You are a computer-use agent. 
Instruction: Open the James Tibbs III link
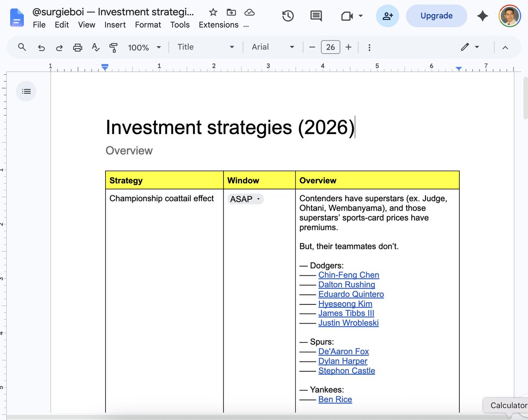tap(346, 314)
